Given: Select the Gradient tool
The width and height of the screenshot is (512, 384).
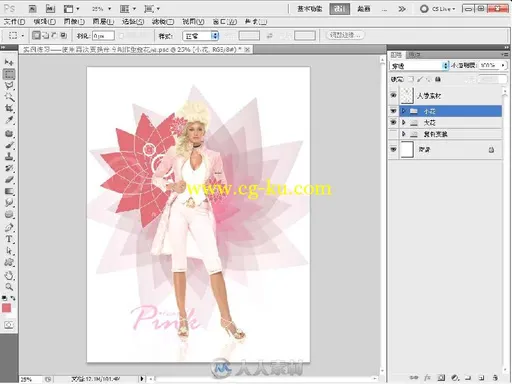Looking at the screenshot, I should (x=9, y=191).
